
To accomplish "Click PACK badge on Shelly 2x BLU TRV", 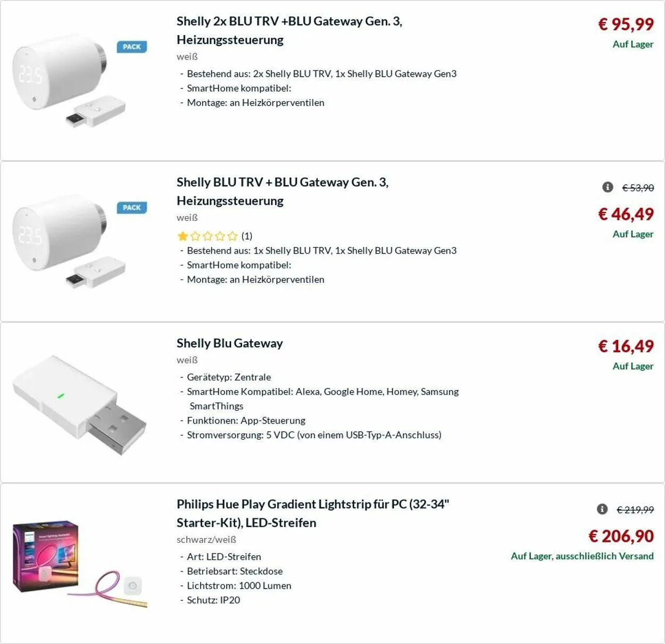I will [131, 47].
